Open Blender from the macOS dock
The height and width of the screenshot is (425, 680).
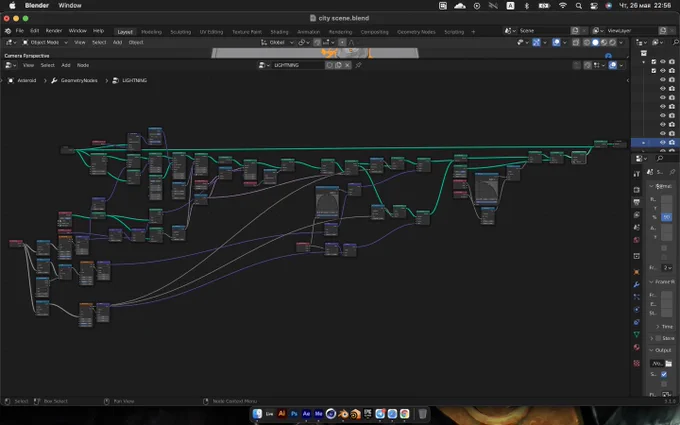343,414
